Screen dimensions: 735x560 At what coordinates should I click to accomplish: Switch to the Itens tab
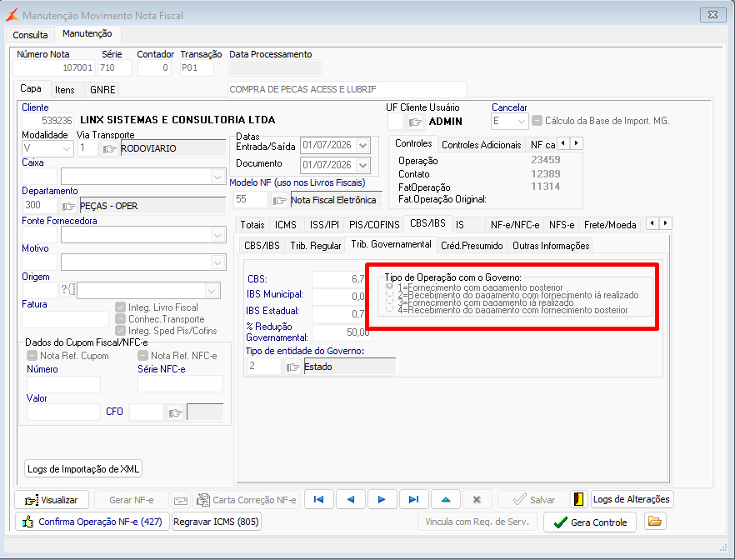point(64,89)
